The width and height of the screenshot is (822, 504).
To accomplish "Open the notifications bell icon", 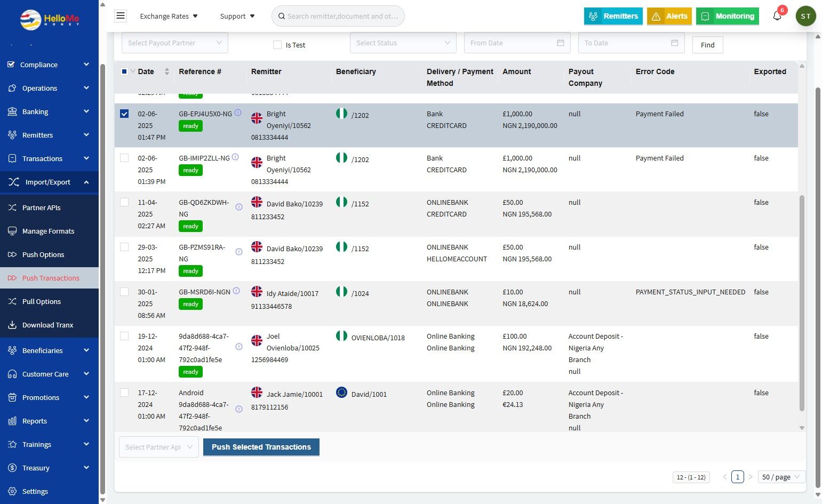I will 777,16.
